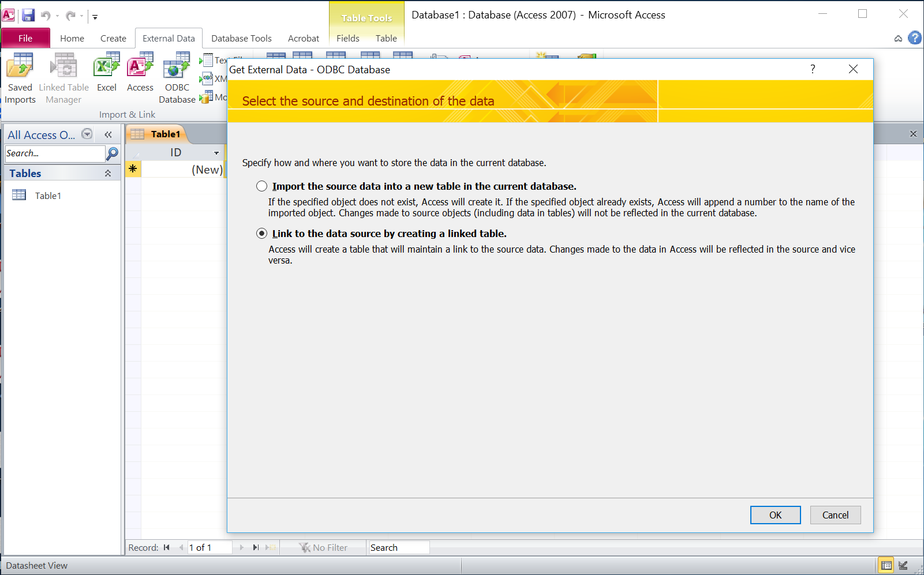Go to the last record
This screenshot has width=924, height=575.
coord(256,547)
